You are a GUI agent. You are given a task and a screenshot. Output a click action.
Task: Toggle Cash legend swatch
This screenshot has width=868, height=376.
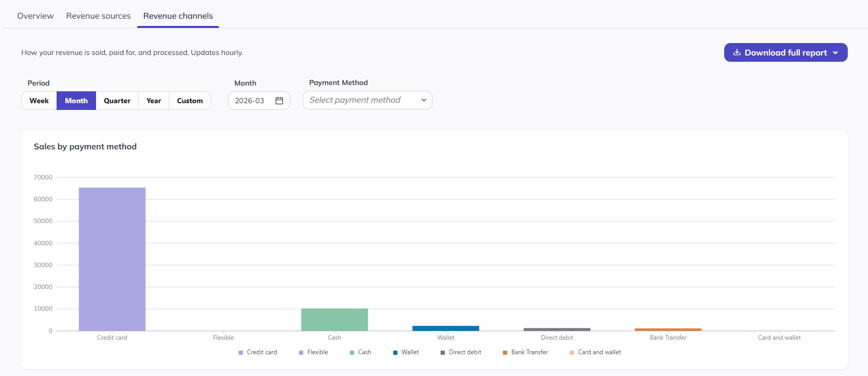[352, 353]
